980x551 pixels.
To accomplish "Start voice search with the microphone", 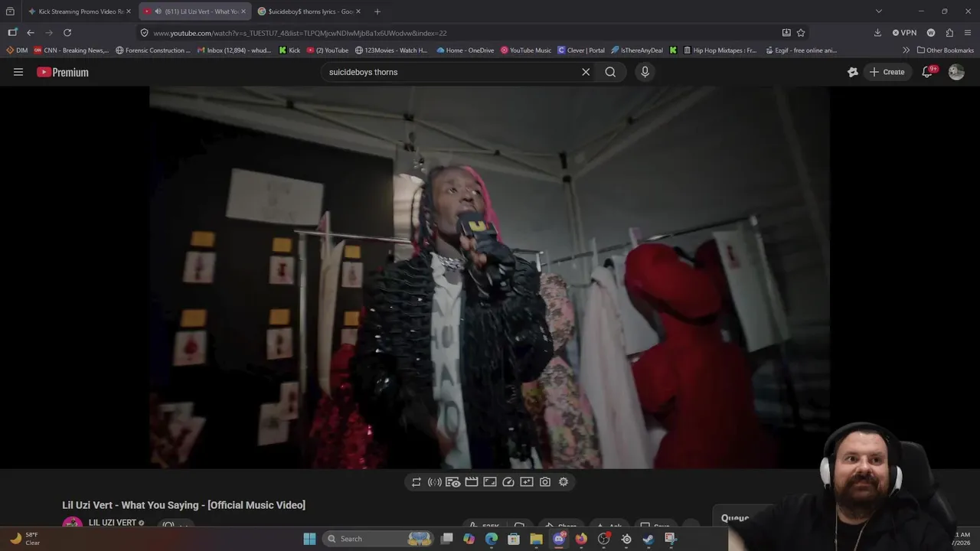I will pyautogui.click(x=645, y=72).
